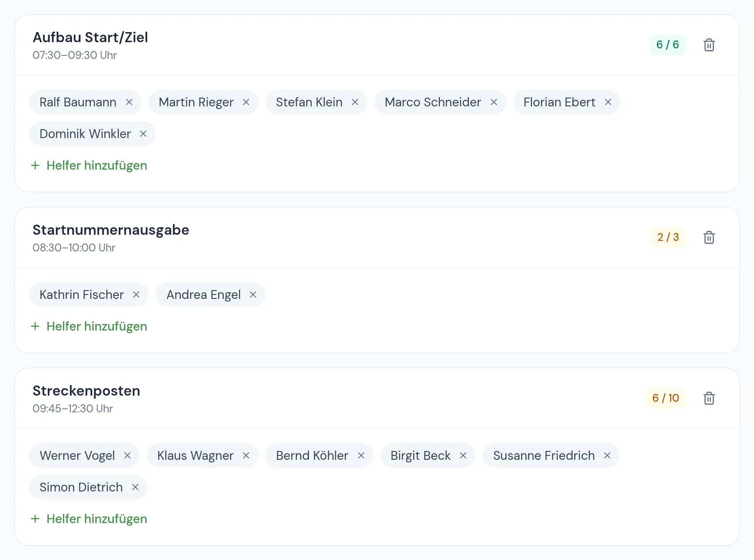The width and height of the screenshot is (754, 560).
Task: Add helper to Startnummernausgabe shift
Action: 89,326
